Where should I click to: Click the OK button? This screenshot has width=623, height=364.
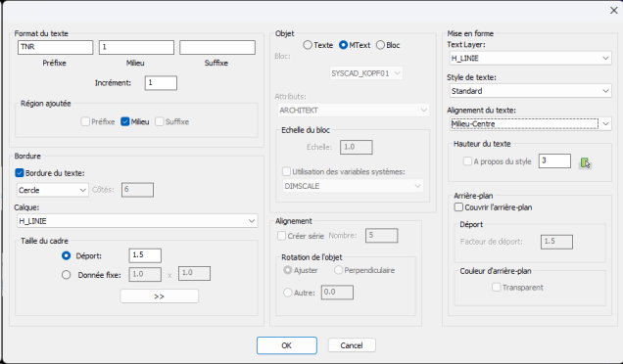(x=286, y=345)
